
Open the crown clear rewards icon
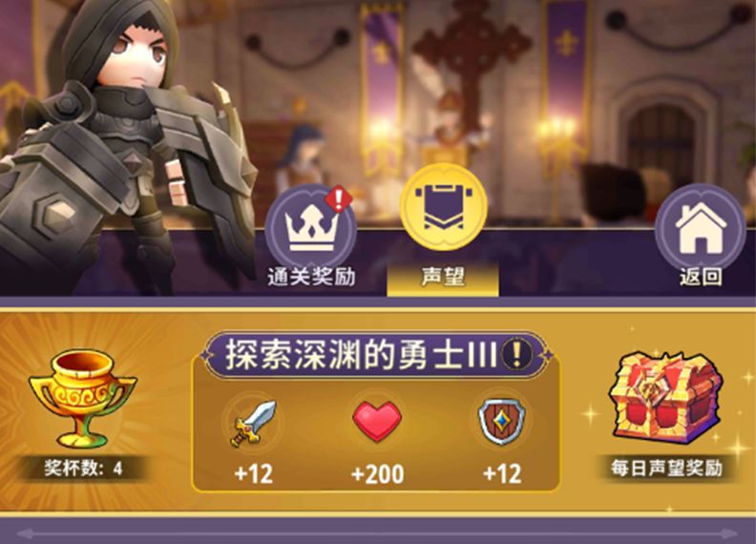[311, 227]
